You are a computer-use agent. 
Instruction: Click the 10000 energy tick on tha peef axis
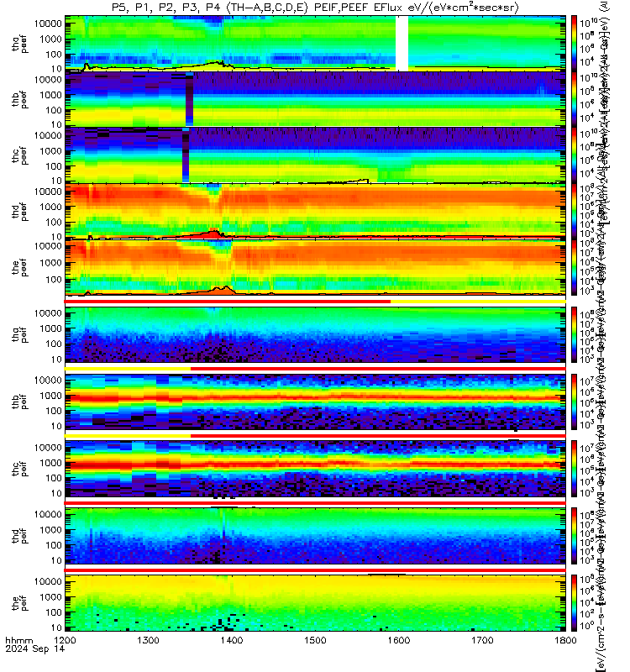pos(49,24)
